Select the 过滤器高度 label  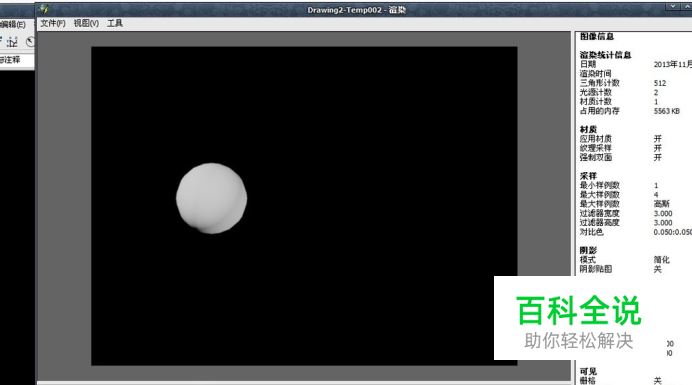[x=600, y=222]
